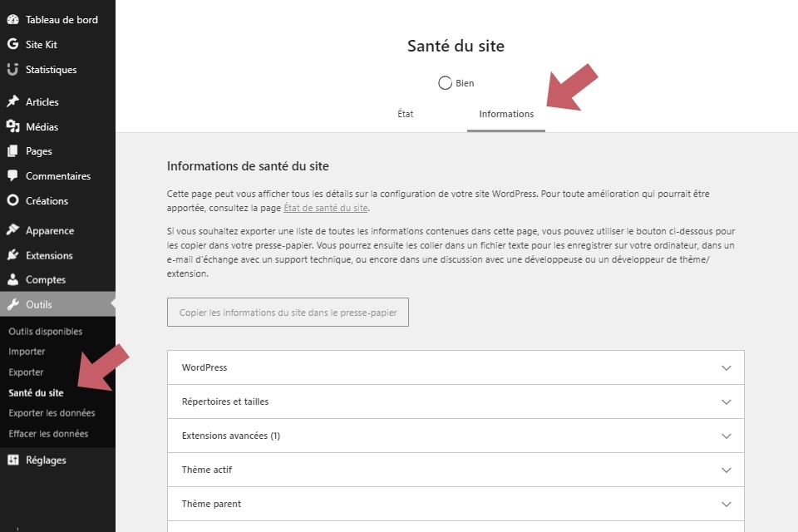Click the Bien status circle indicator
The width and height of the screenshot is (798, 532).
click(x=445, y=83)
